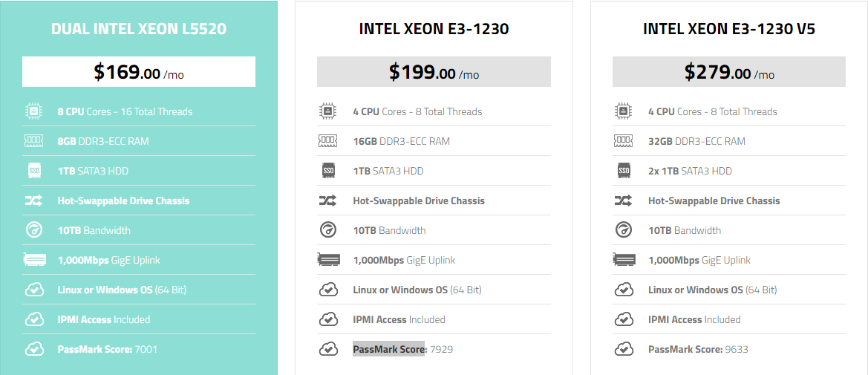Click the Intel Xeon E3-1230 plan title
Screen dimensions: 868x375
pyautogui.click(x=434, y=30)
